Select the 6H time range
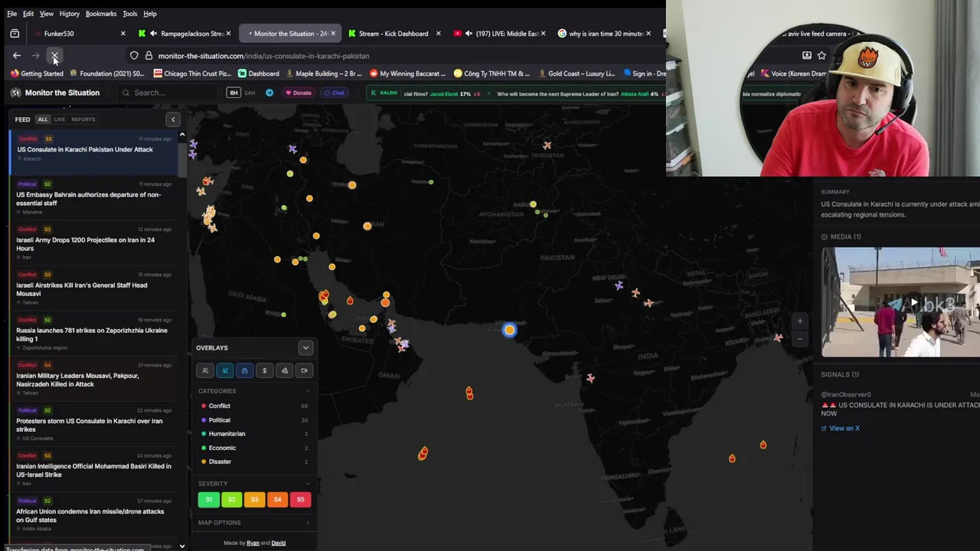This screenshot has width=980, height=551. (x=234, y=93)
